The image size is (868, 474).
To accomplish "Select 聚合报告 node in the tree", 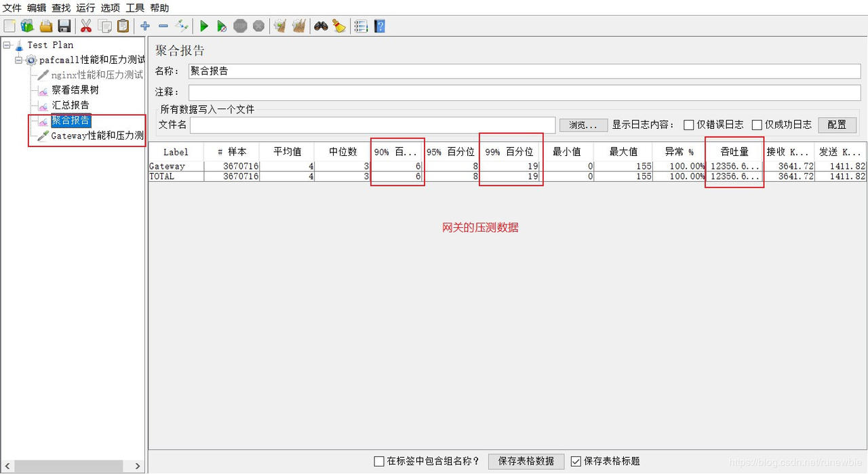I will tap(71, 121).
